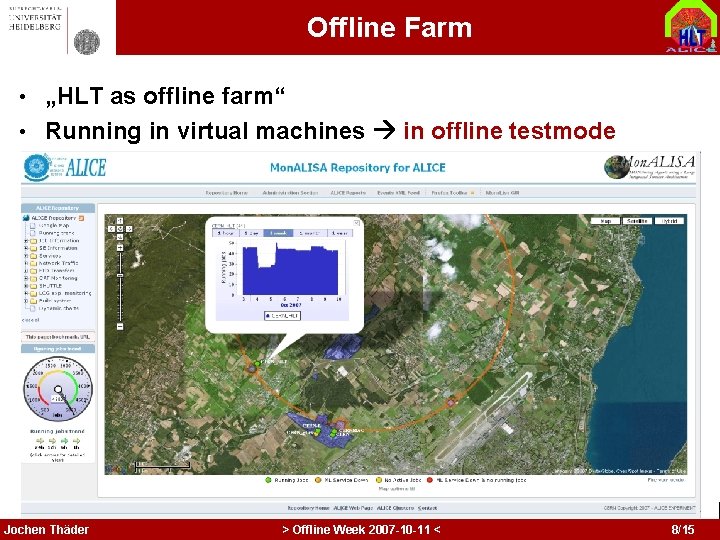
Task: Click the HLT ALICE logo on the slide
Action: pos(691,27)
